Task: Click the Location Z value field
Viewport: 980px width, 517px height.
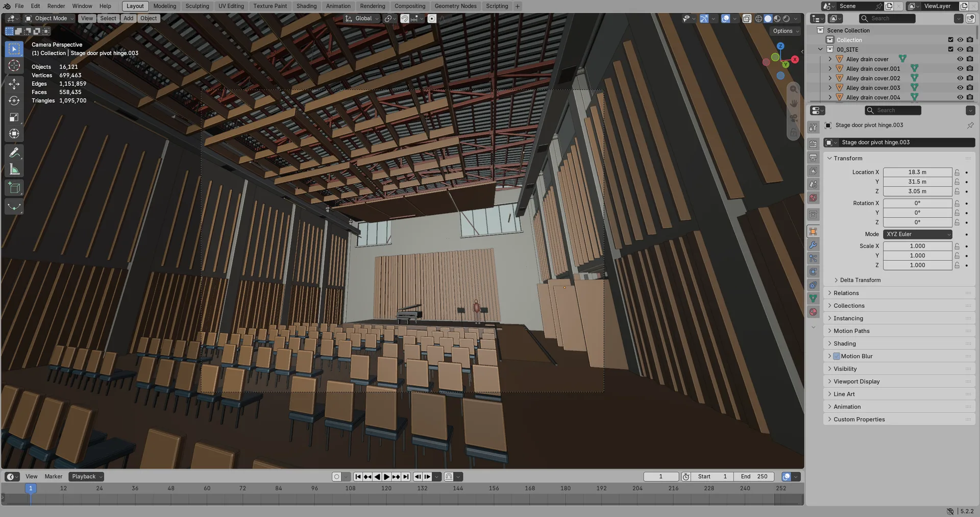Action: pyautogui.click(x=917, y=191)
